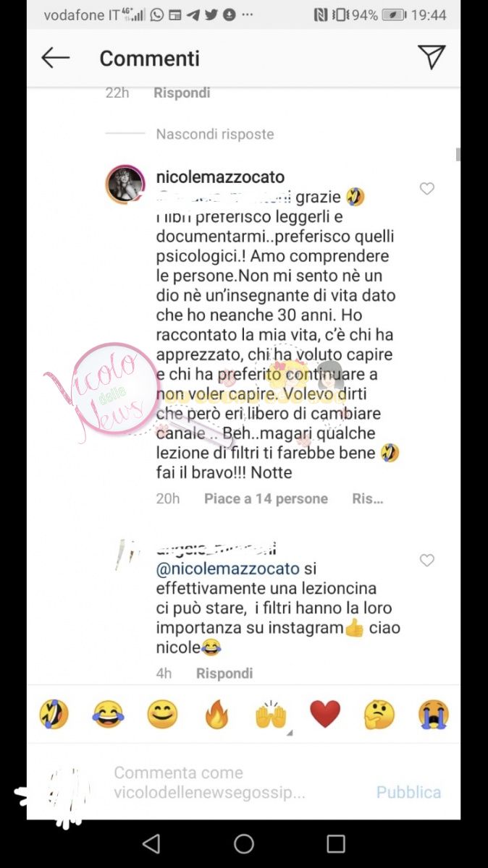Like the reply mentioning @nicolemazzocato
The width and height of the screenshot is (488, 868).
[427, 561]
